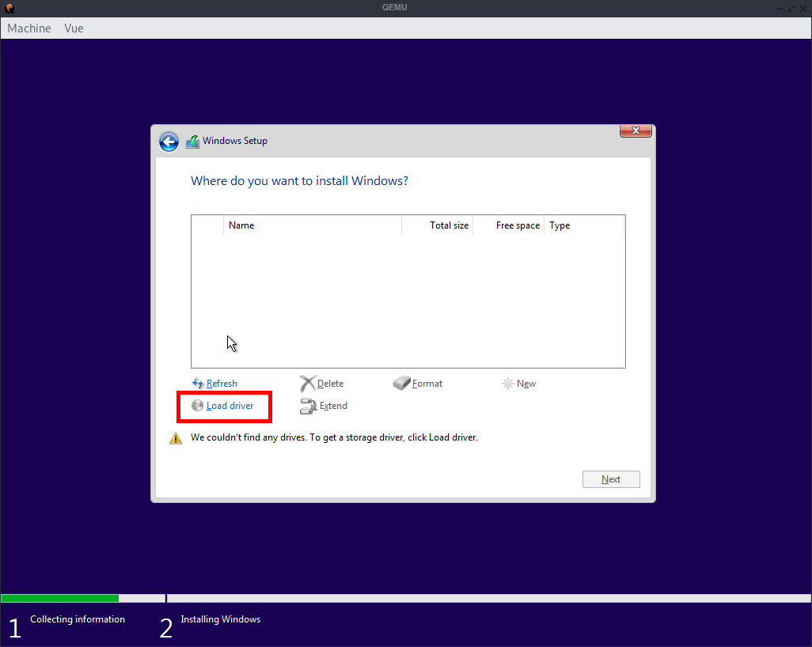
Task: Click the New partition icon
Action: coord(507,384)
